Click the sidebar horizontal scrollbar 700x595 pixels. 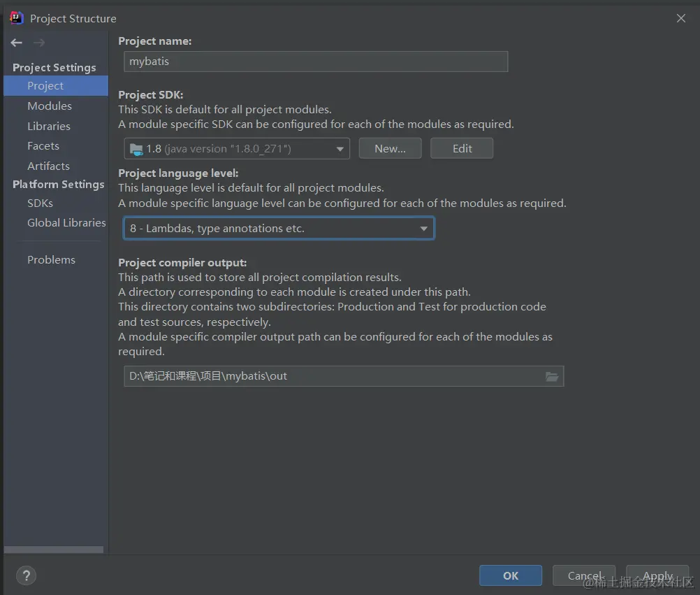click(x=54, y=550)
